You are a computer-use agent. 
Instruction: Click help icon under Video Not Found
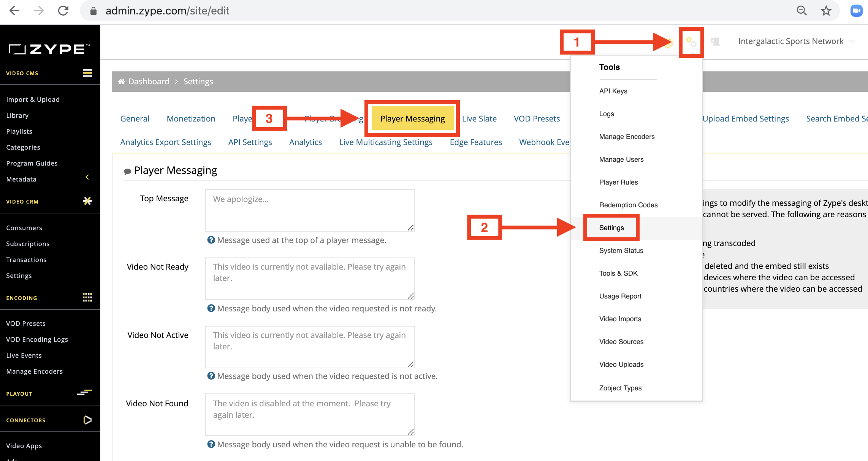211,444
